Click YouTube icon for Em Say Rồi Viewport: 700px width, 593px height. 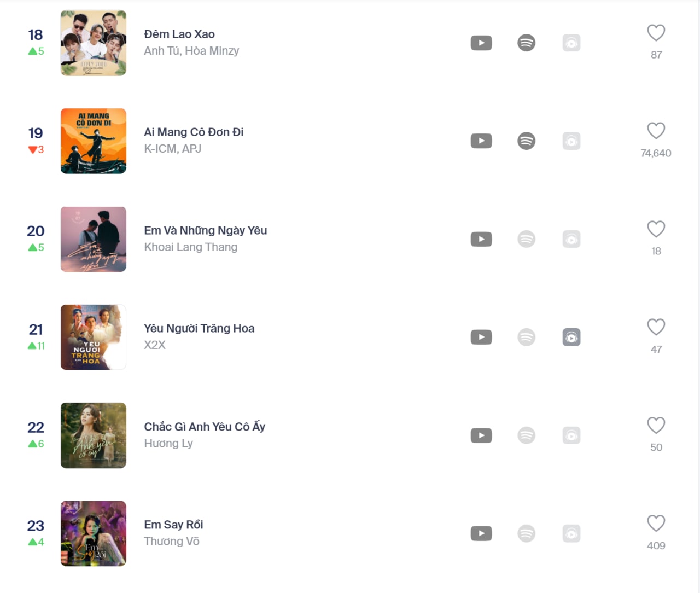(481, 533)
